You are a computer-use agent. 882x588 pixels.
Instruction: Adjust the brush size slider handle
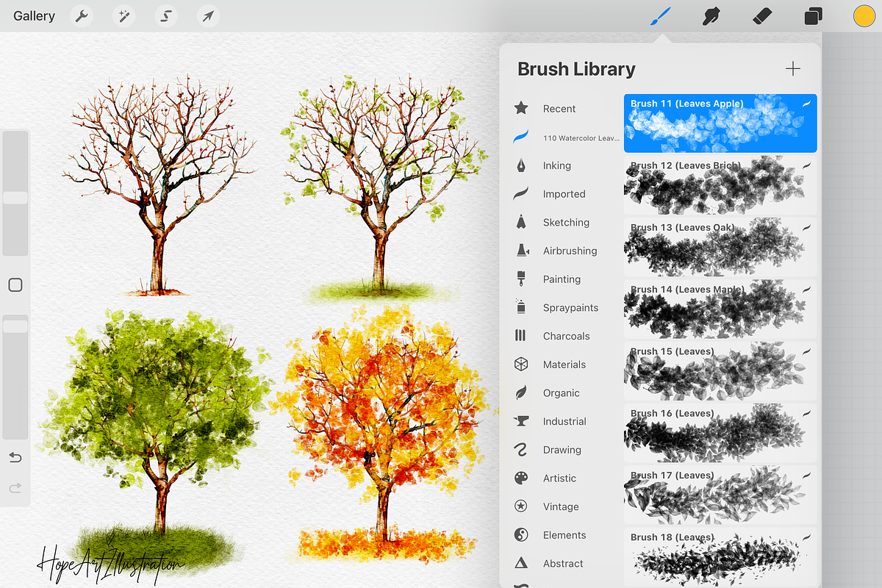pyautogui.click(x=15, y=198)
